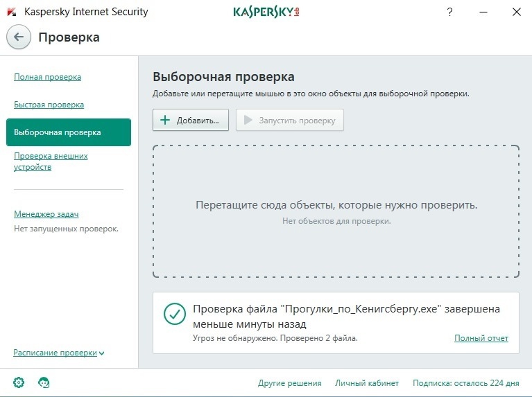Viewport: 532px width, 397px height.
Task: Click the Добавить... button
Action: pos(191,120)
